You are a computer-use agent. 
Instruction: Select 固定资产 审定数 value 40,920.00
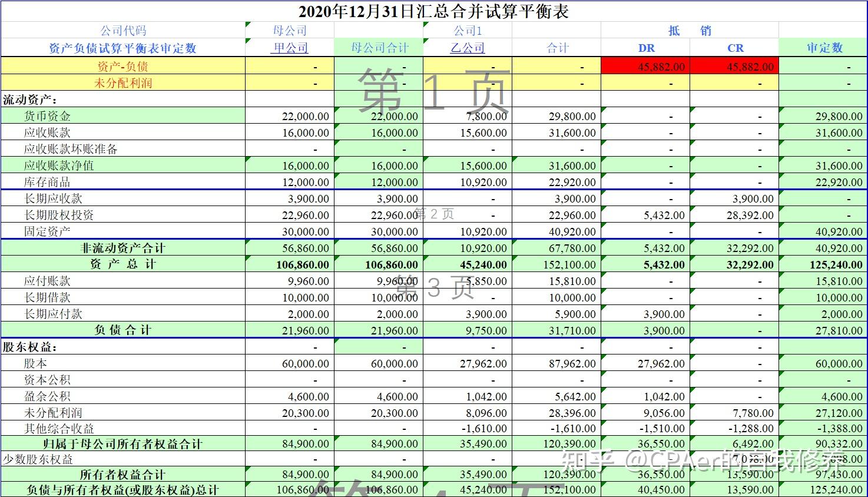839,232
